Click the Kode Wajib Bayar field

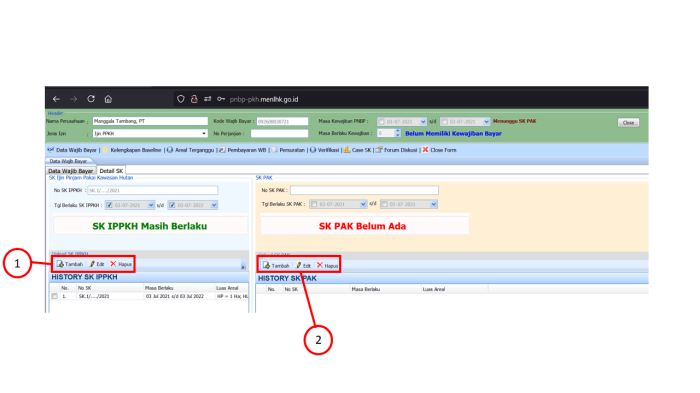[282, 121]
